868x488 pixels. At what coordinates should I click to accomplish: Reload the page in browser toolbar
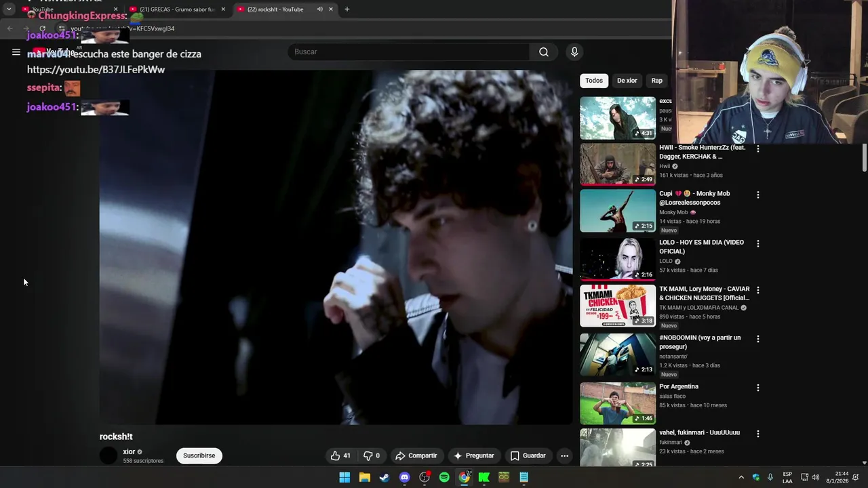[x=42, y=28]
